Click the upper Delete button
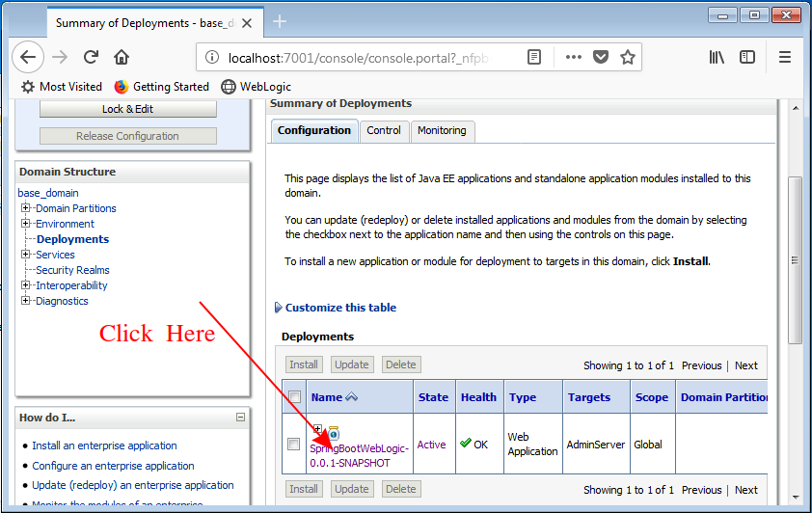812x513 pixels. tap(401, 364)
